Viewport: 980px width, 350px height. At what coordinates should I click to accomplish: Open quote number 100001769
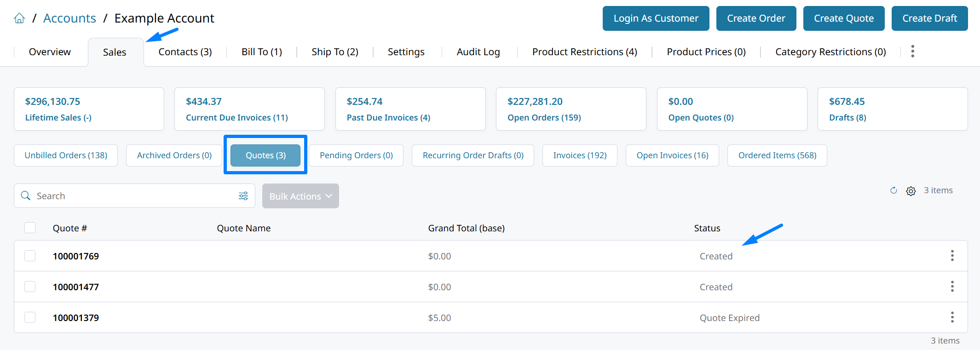pyautogui.click(x=76, y=256)
